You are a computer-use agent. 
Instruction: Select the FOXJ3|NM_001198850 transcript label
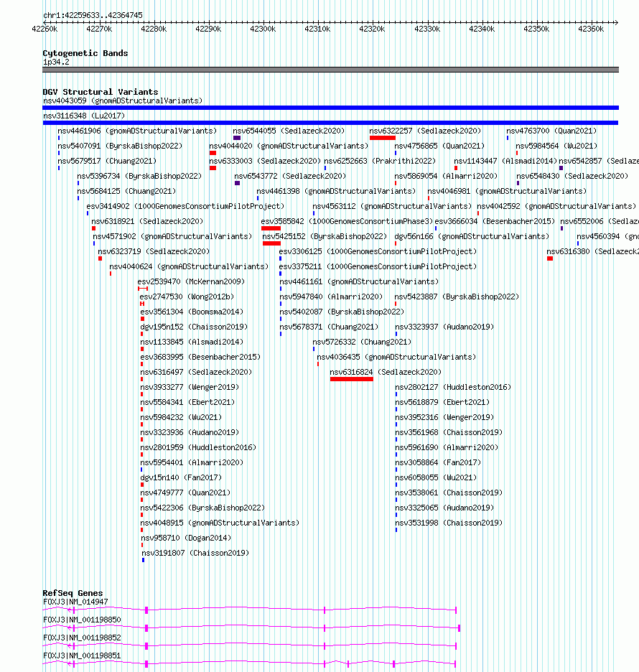click(x=82, y=620)
